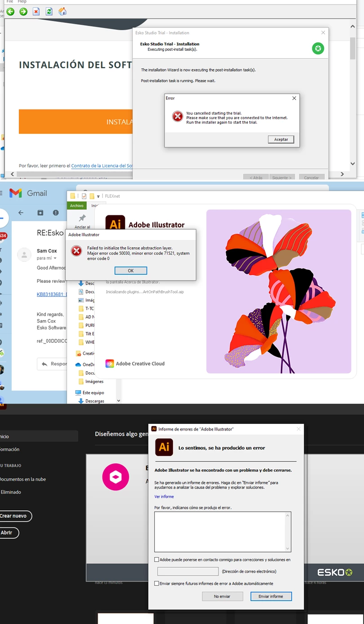Click the Ai icon in error report dialog
The image size is (364, 624).
tap(164, 447)
